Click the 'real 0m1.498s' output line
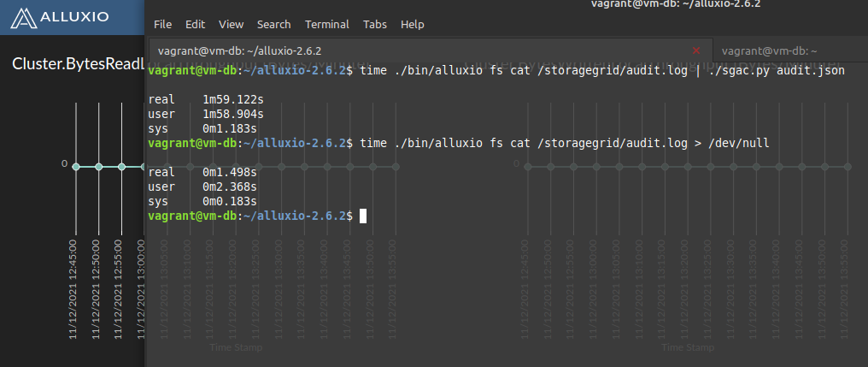 coord(202,172)
